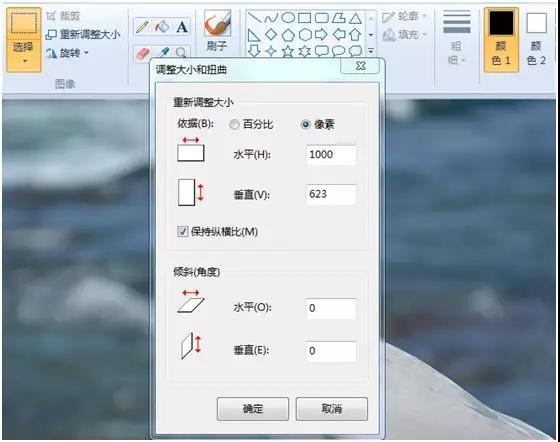The height and width of the screenshot is (442, 560).
Task: Pick the Oval callout shape
Action: pyautogui.click(x=339, y=51)
